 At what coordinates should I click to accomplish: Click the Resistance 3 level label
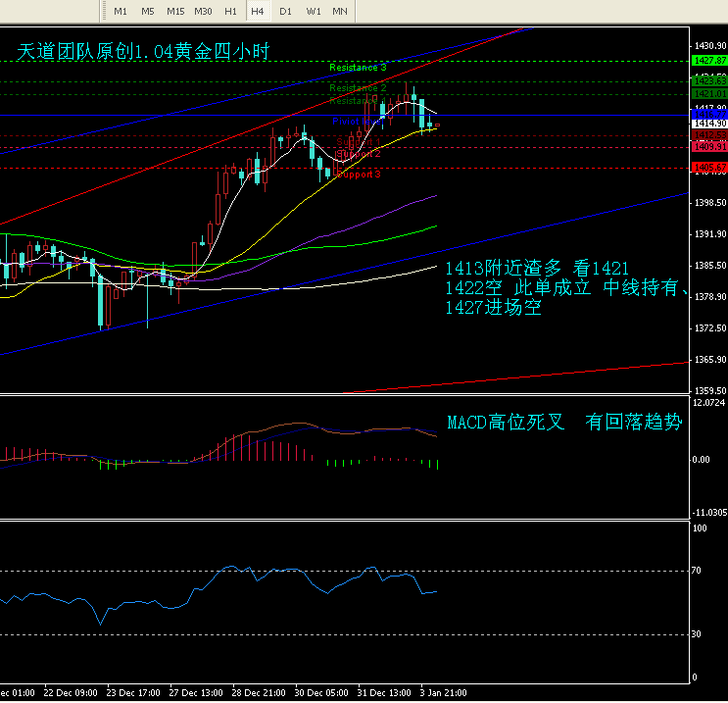tap(358, 68)
